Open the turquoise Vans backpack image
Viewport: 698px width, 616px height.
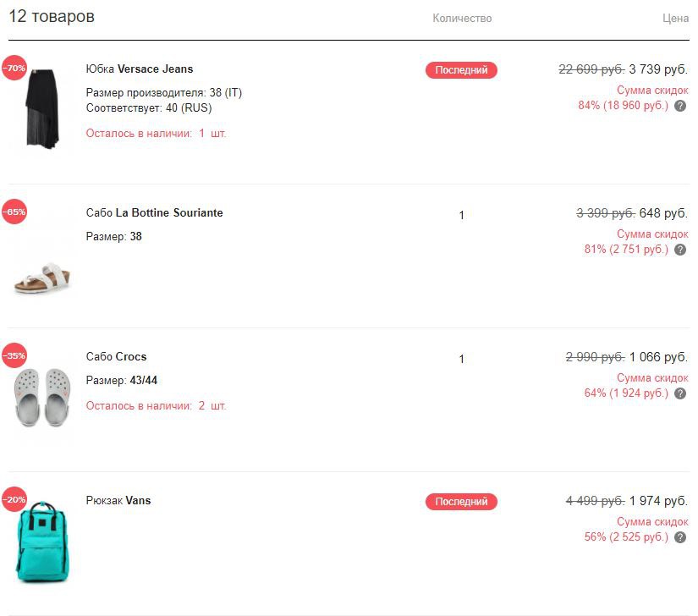click(x=42, y=542)
